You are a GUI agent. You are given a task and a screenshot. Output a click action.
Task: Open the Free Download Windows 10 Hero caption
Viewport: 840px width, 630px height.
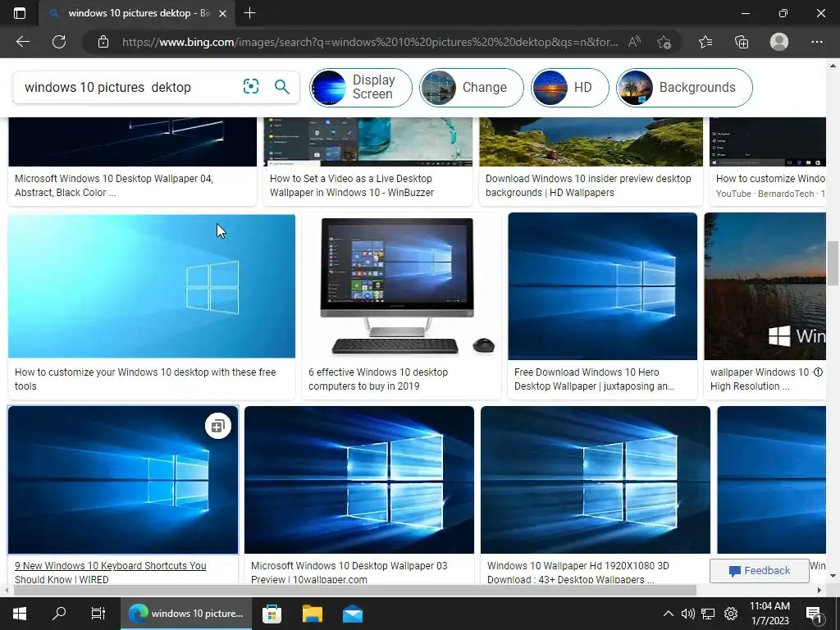594,379
